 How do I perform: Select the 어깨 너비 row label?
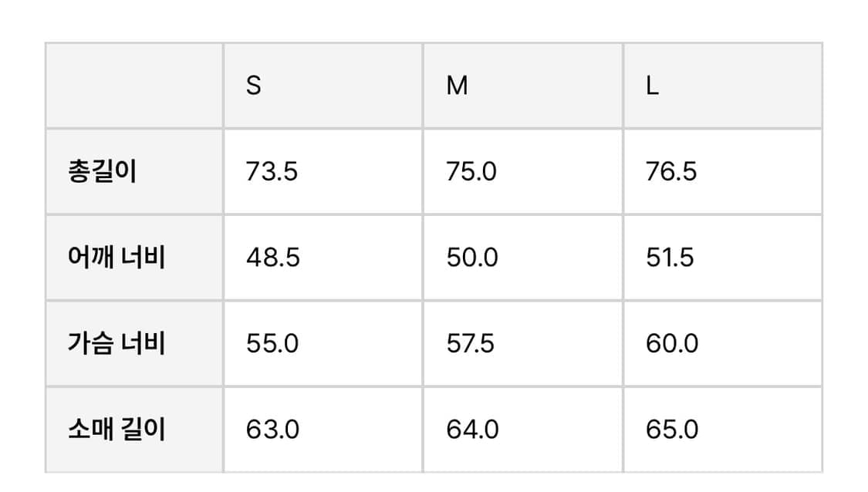pyautogui.click(x=117, y=257)
